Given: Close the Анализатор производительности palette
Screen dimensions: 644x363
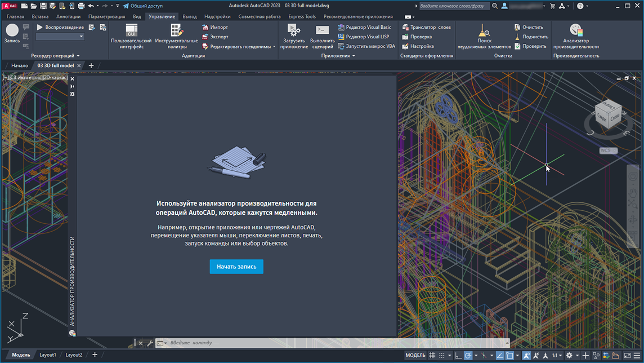Looking at the screenshot, I should 72,79.
